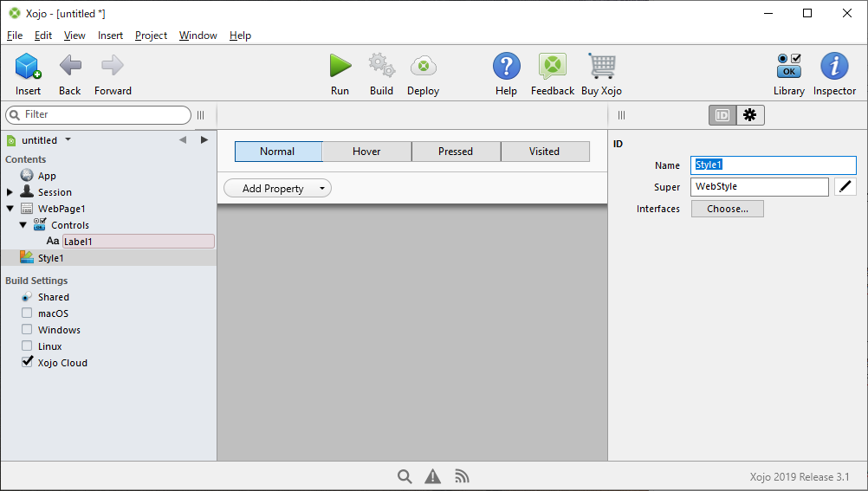The height and width of the screenshot is (491, 868).
Task: Click the Buy Xojo shopping cart icon
Action: (602, 66)
